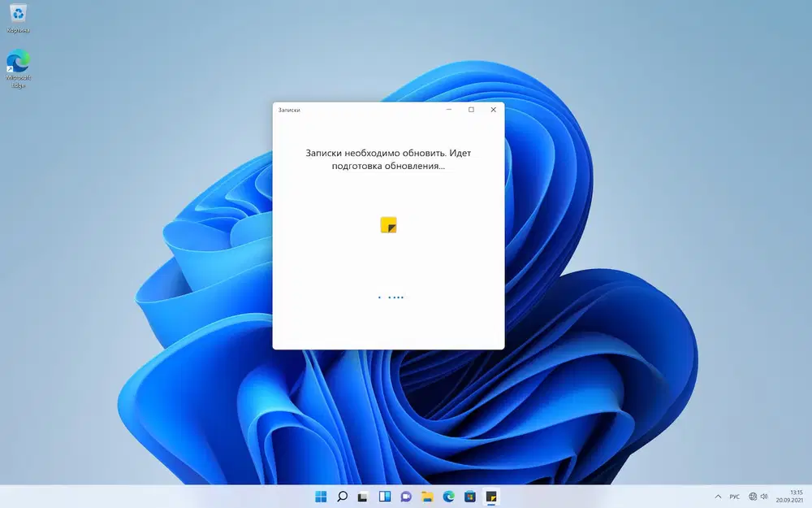Launch Teams Chat from the taskbar
This screenshot has width=812, height=508.
click(x=406, y=497)
